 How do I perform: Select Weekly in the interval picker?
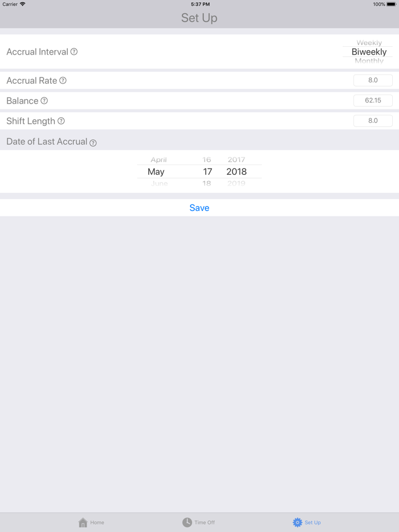[x=369, y=43]
